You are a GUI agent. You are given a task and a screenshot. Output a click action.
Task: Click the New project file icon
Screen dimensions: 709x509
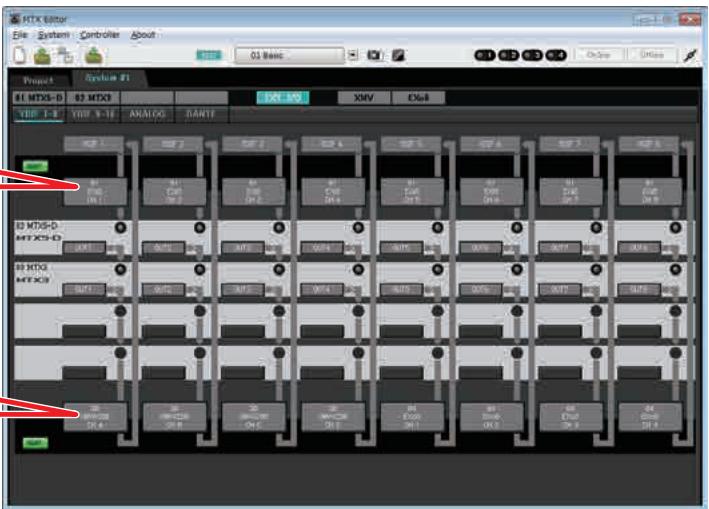(x=19, y=55)
